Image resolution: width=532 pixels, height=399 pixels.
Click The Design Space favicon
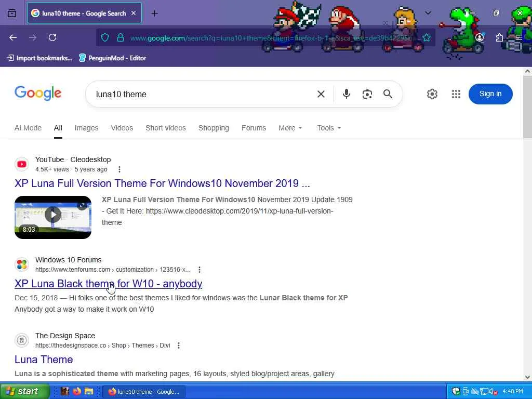click(22, 340)
